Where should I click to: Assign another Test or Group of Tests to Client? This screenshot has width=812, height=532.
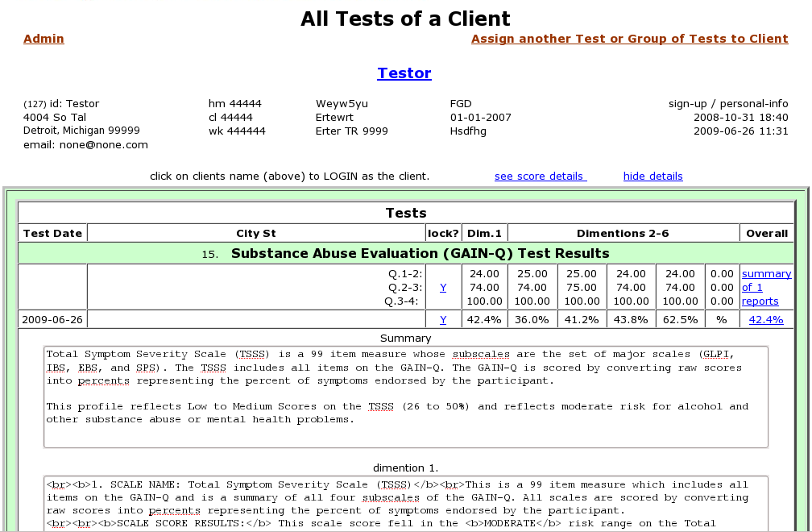coord(630,39)
